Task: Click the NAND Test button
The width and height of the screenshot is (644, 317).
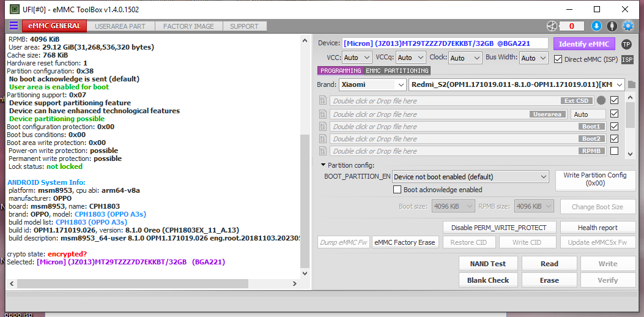Action: pos(488,264)
